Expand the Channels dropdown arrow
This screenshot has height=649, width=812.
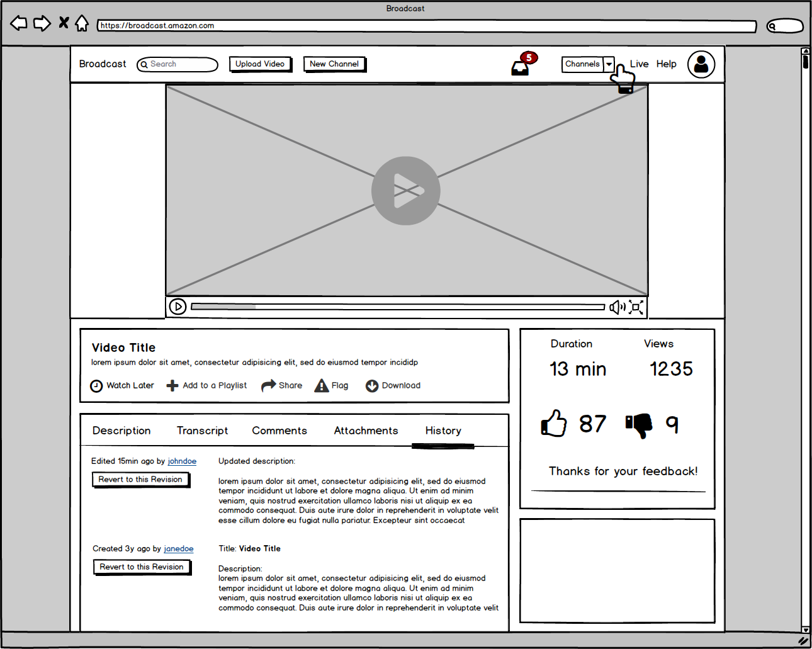click(609, 64)
